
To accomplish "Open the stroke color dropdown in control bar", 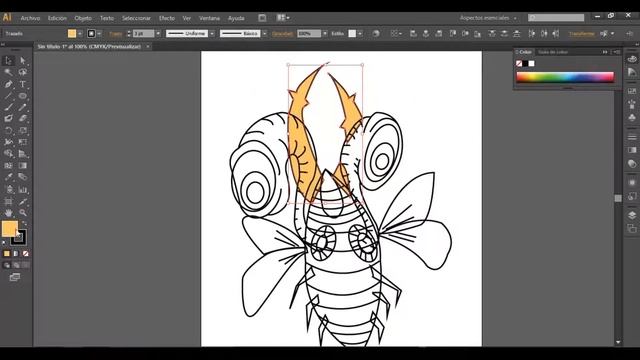I will tap(99, 34).
